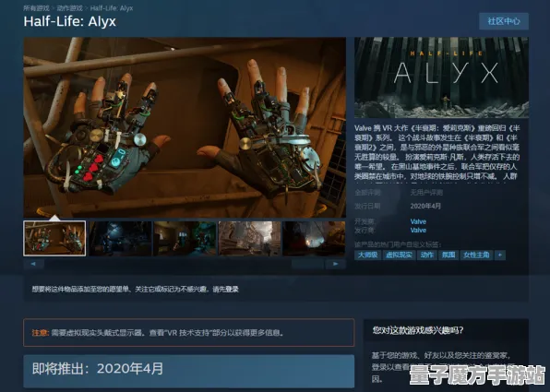Screen dimensions: 550x392
Task: Select the third screenshot thumbnail
Action: [x=185, y=238]
